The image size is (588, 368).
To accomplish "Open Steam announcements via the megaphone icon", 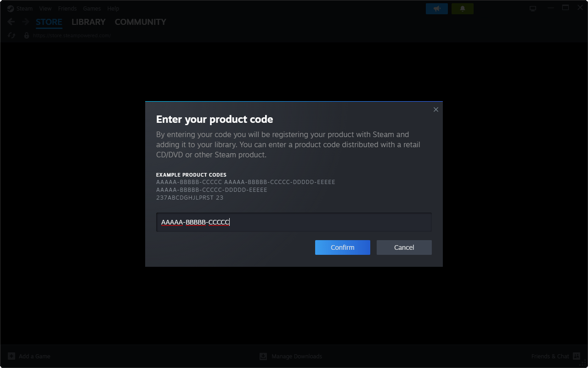I will [436, 8].
